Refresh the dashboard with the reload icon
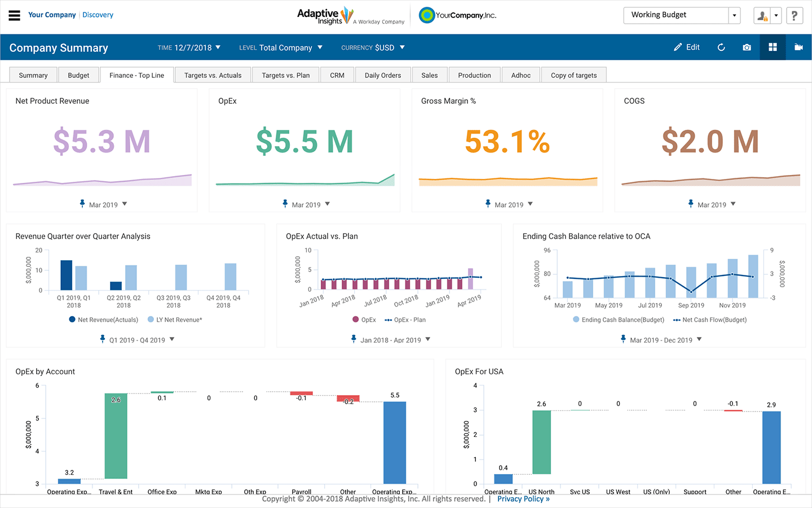This screenshot has width=812, height=508. coord(721,47)
